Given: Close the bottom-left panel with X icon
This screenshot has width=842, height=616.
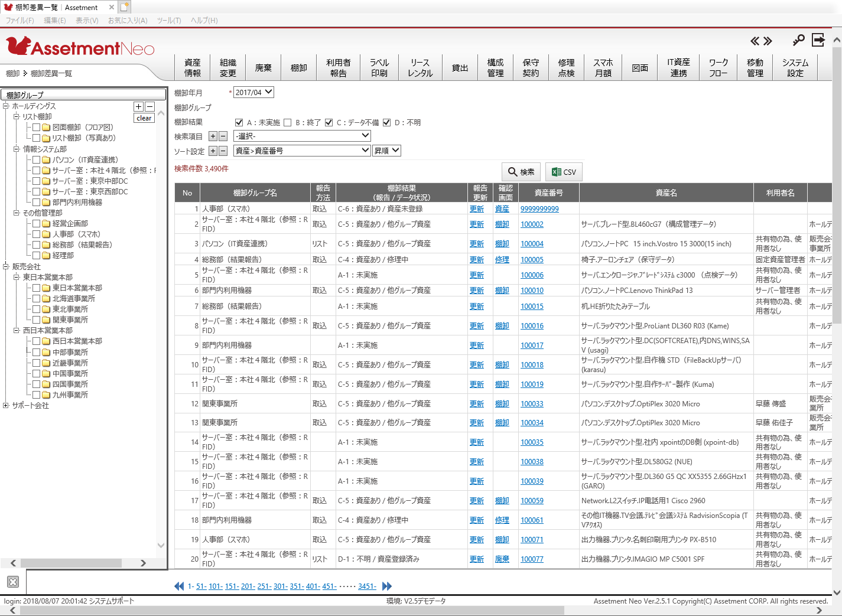Looking at the screenshot, I should (13, 582).
